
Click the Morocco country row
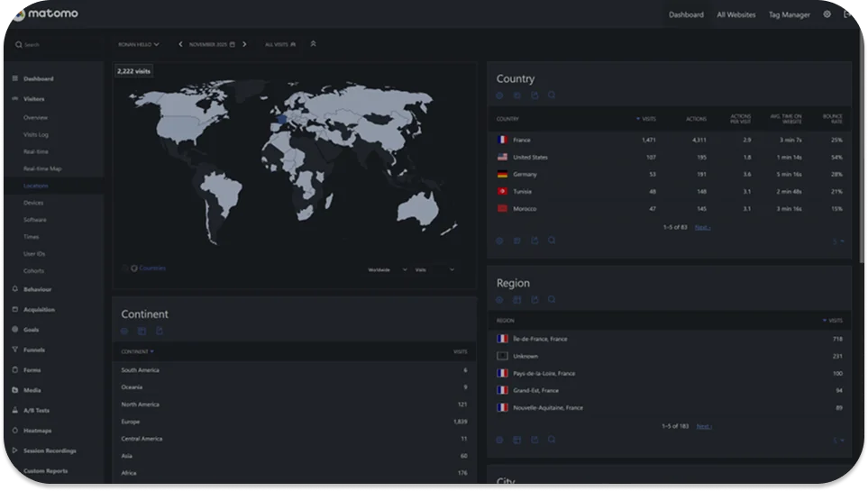point(670,209)
